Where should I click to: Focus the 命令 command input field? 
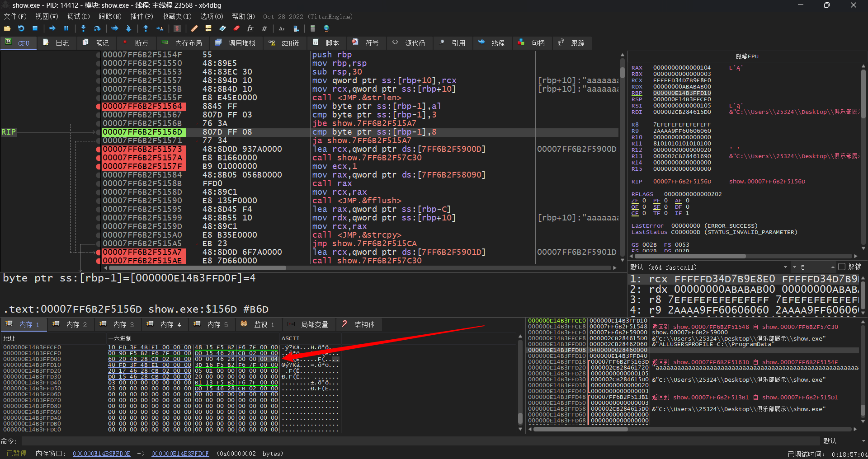tap(420, 441)
